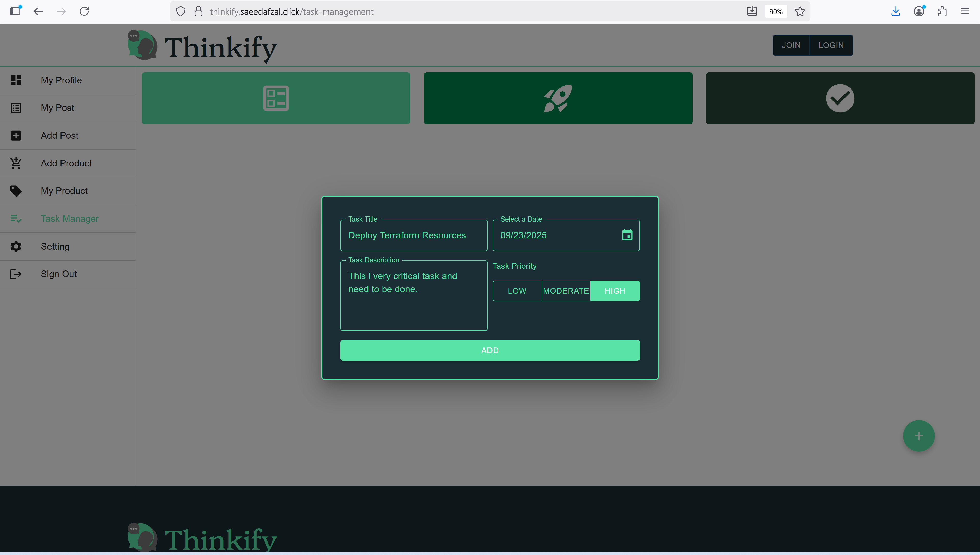
Task: Click the ADD button to create task
Action: pos(489,350)
